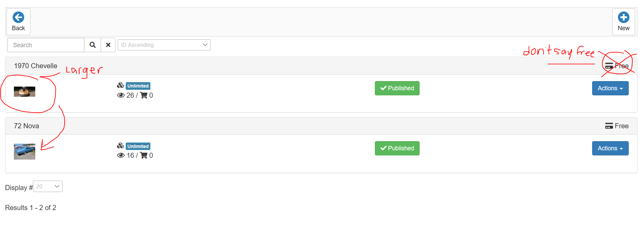
Task: Open Actions dropdown for 1970 Chevelle
Action: point(610,88)
